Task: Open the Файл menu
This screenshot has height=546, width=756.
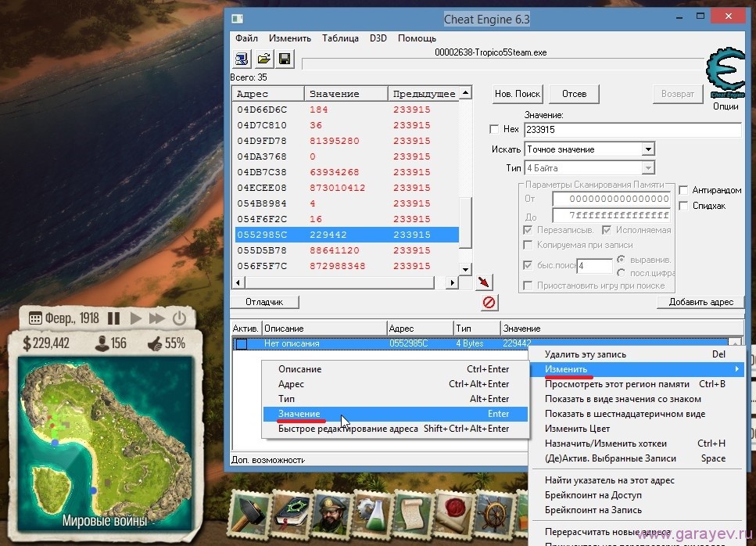Action: 246,38
